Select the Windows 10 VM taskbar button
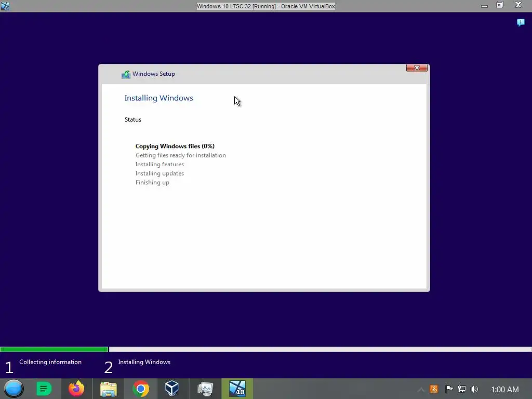 tap(237, 389)
